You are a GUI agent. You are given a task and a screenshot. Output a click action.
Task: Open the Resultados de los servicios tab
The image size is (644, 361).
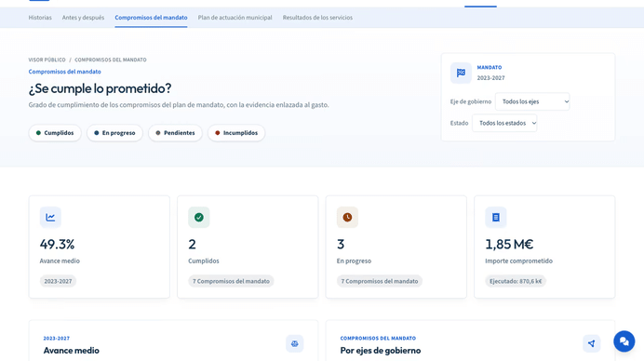coord(317,18)
